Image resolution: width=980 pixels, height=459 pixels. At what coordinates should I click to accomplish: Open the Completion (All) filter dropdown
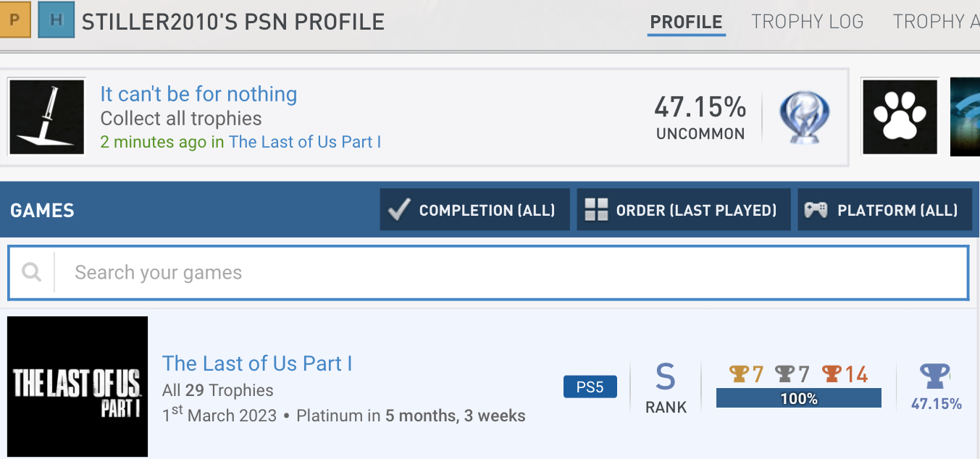pos(474,210)
